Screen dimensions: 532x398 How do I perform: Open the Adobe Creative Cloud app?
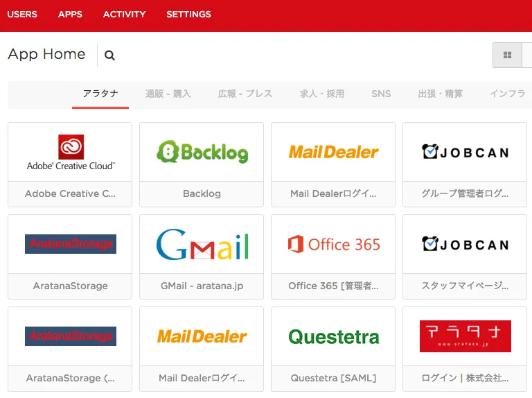(70, 153)
